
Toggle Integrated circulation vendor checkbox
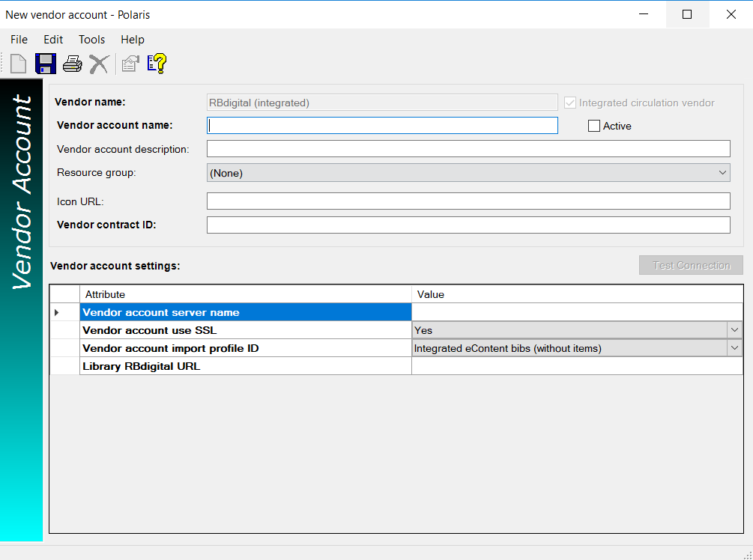(x=570, y=103)
